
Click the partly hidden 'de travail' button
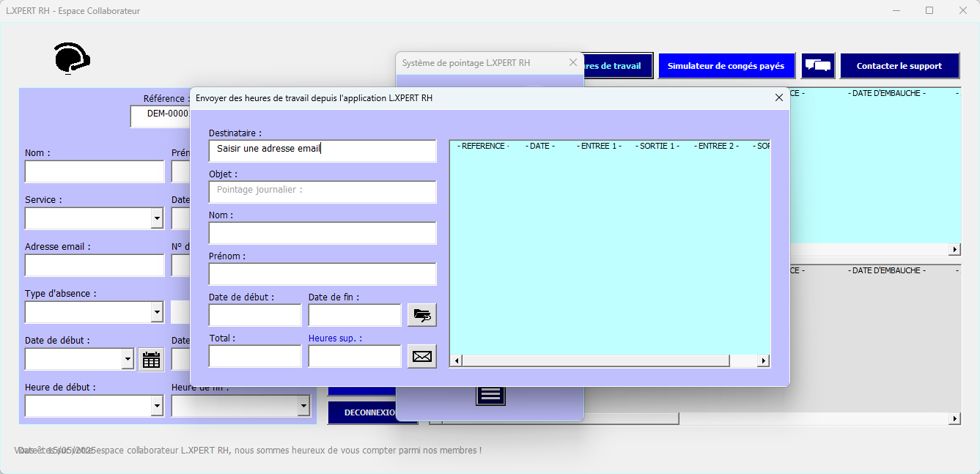(618, 66)
